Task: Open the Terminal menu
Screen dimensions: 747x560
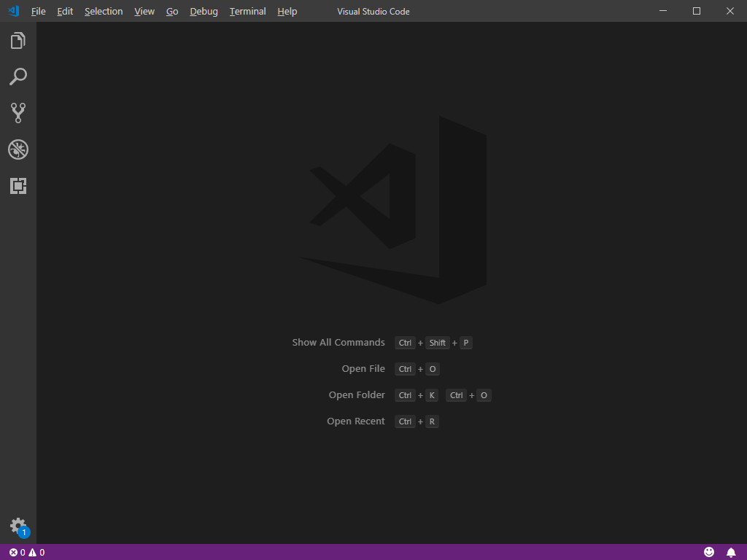Action: click(247, 12)
